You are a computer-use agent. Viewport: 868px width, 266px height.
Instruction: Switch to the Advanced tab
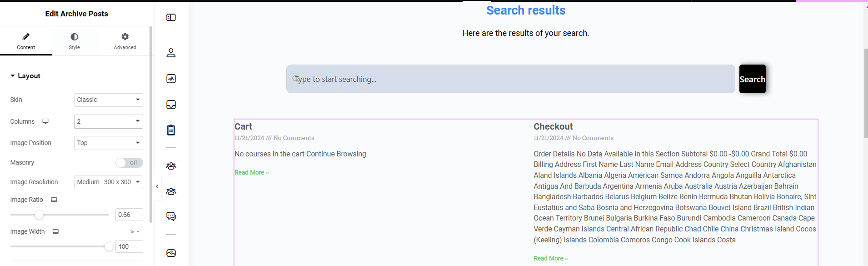(x=125, y=41)
